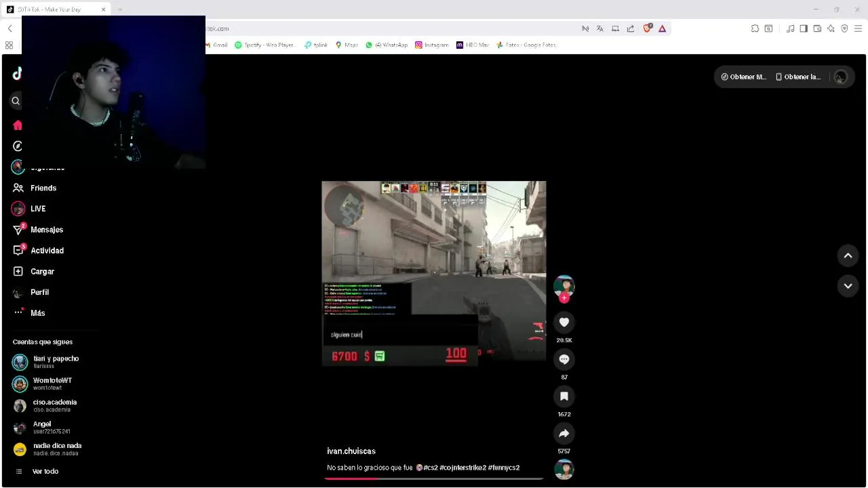Open the LIVE section
Viewport: 868px width, 488px height.
(38, 209)
